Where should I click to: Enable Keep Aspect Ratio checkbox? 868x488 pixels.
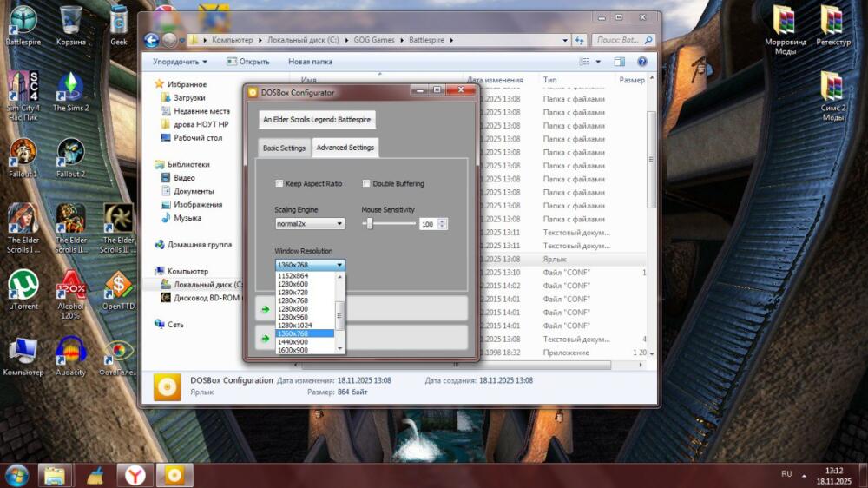coord(279,183)
